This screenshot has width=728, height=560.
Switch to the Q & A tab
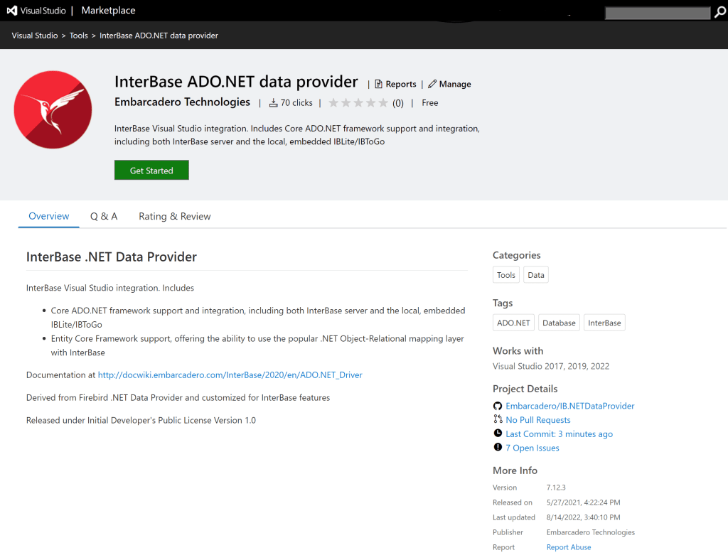click(104, 216)
